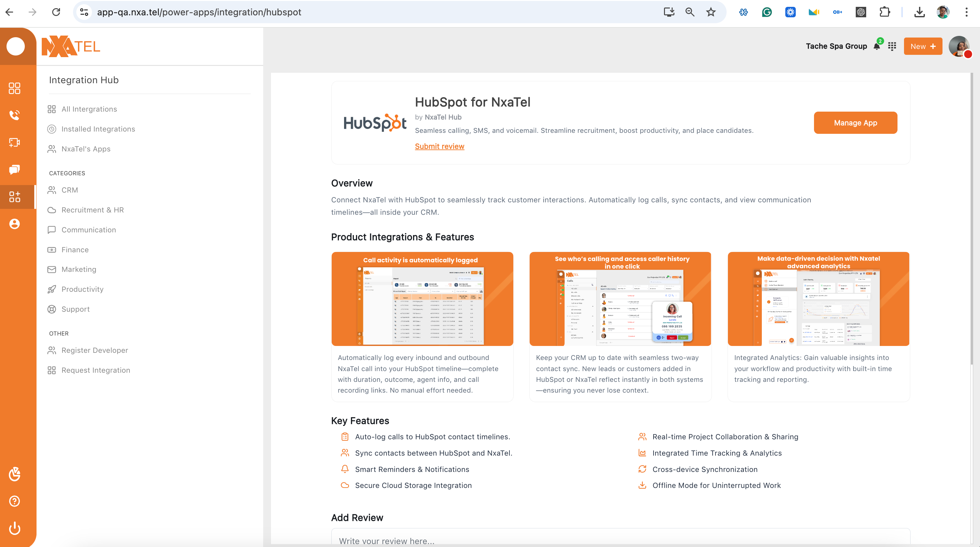Open the analytics pie chart icon in left rail
This screenshot has height=547, width=980.
coord(14,474)
